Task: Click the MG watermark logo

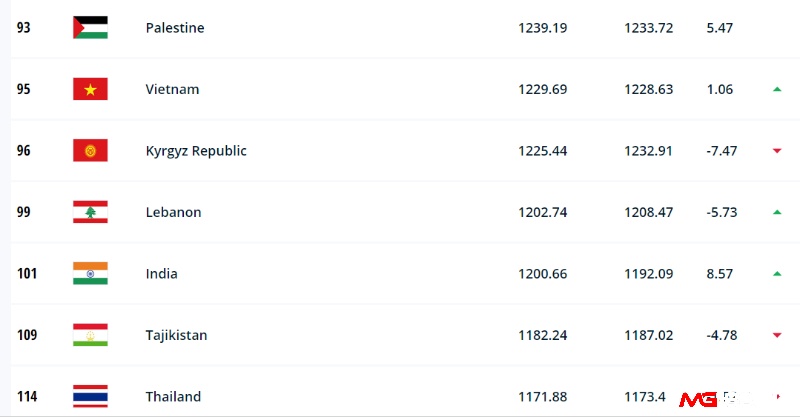Action: pyautogui.click(x=697, y=400)
